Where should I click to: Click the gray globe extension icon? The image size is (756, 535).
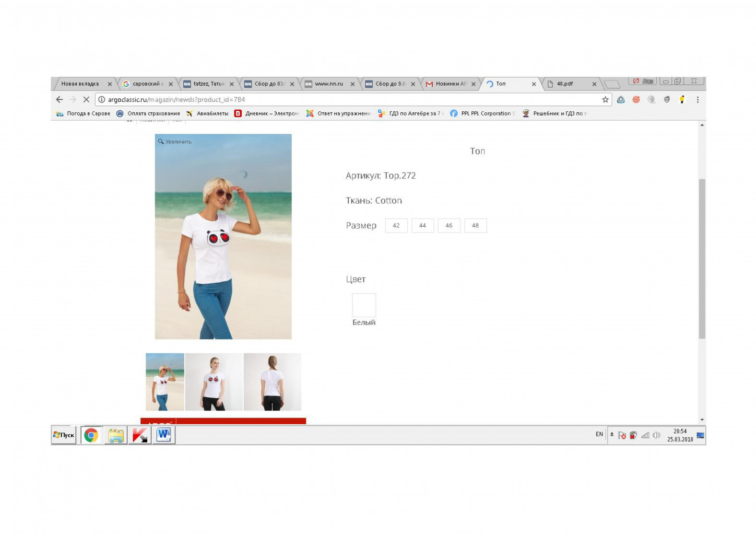pos(651,99)
